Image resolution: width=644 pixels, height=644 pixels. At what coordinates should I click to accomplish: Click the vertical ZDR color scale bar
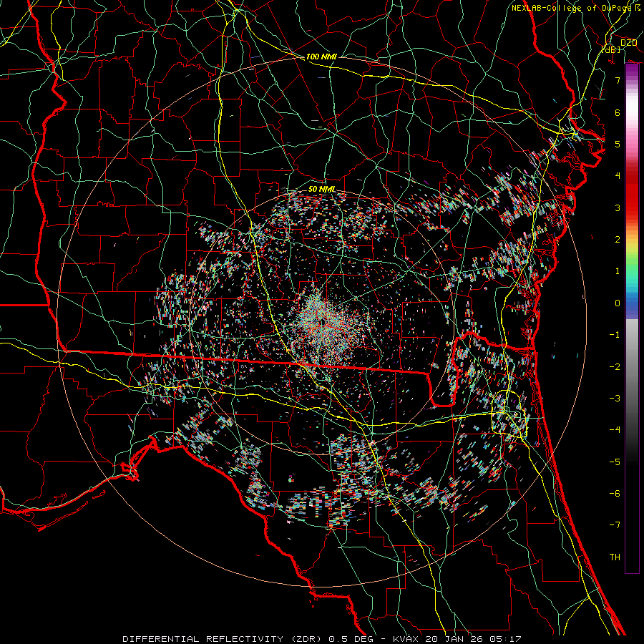[x=632, y=318]
